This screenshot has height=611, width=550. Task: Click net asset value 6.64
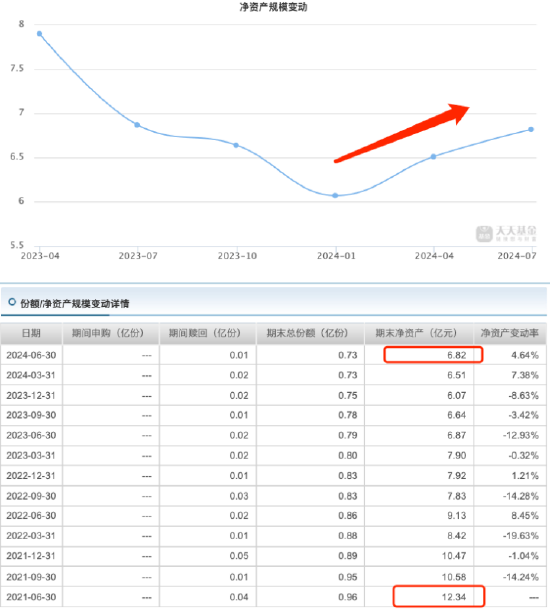pos(456,415)
